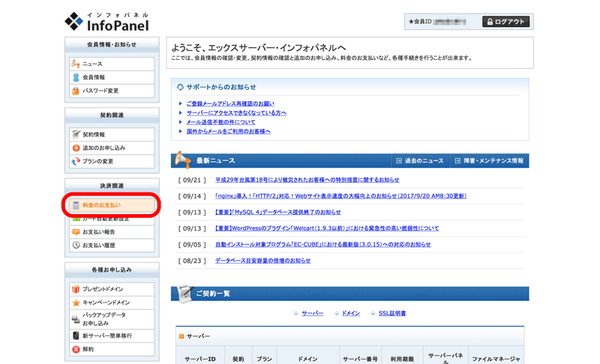This screenshot has width=600, height=364.
Task: Open the EC-CUBE 3.0.15 news link
Action: pos(323,244)
